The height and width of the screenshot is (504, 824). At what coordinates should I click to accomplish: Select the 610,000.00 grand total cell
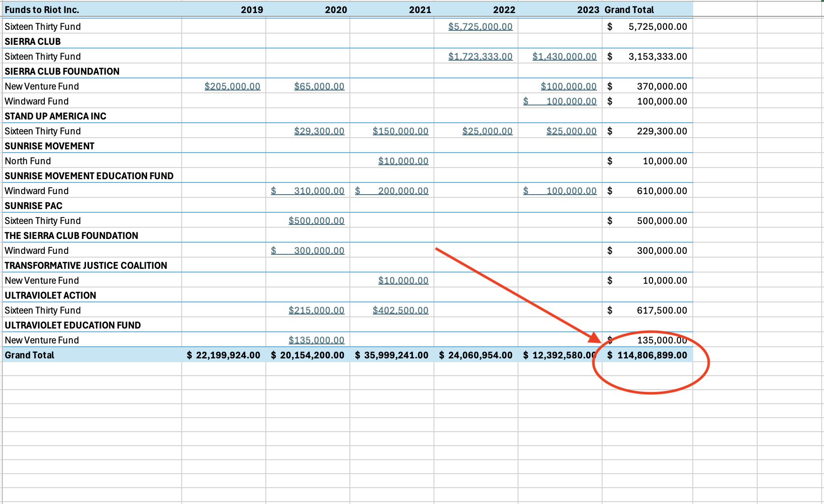click(647, 191)
